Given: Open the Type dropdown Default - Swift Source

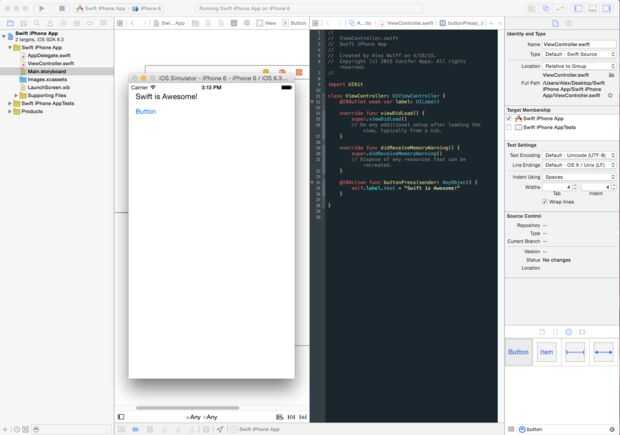Looking at the screenshot, I should pos(579,54).
